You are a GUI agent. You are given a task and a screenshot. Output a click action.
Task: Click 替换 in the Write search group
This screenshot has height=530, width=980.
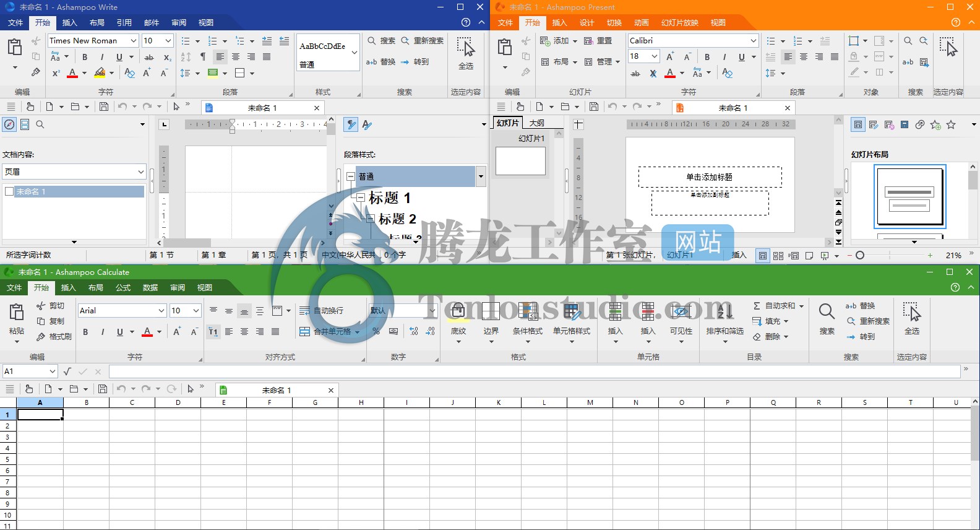pos(380,62)
